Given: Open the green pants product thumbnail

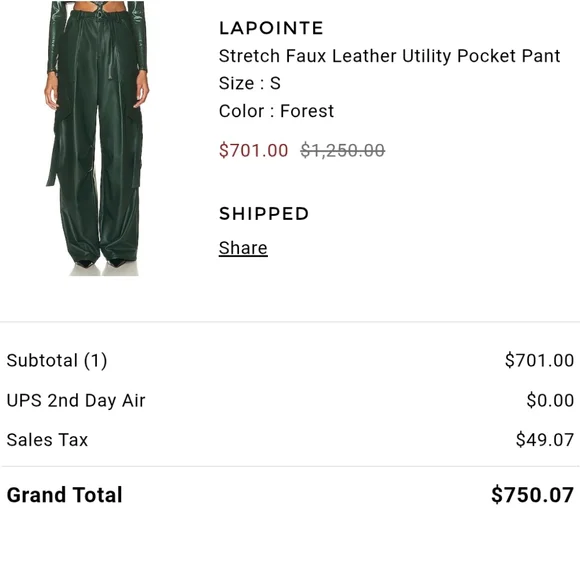Looking at the screenshot, I should pyautogui.click(x=97, y=138).
